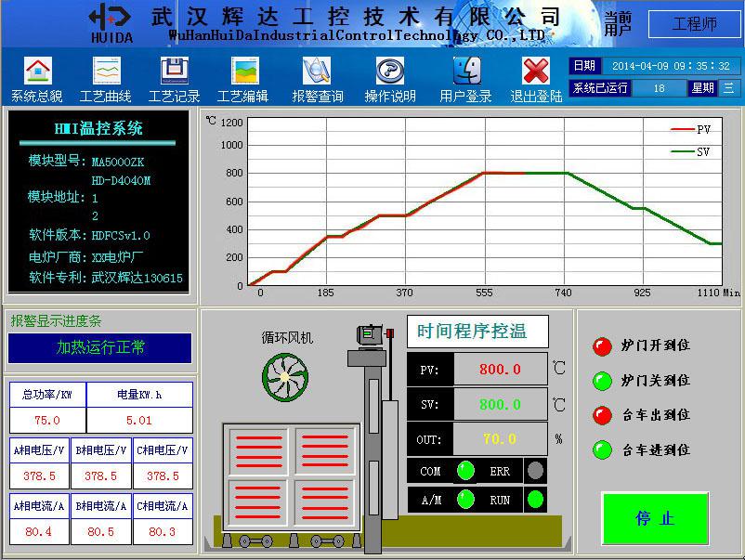Click the 操作说明 help icon
The width and height of the screenshot is (745, 560).
tap(390, 72)
